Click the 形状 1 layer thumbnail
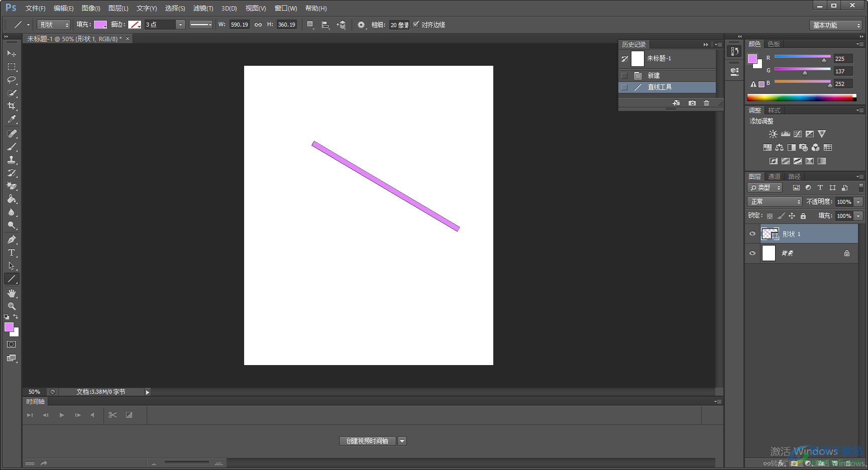 pos(770,234)
